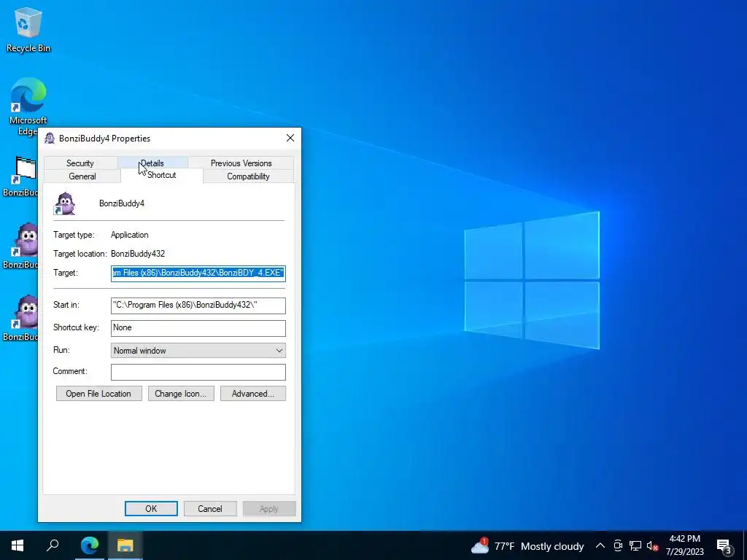
Task: Switch to the Details tab
Action: (x=152, y=163)
